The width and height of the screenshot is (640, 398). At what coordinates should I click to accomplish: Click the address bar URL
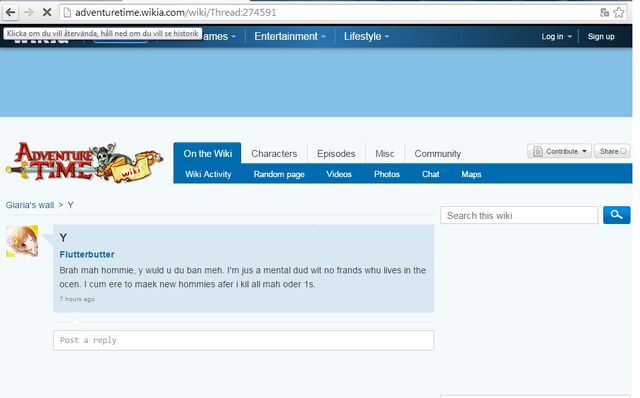(x=176, y=13)
